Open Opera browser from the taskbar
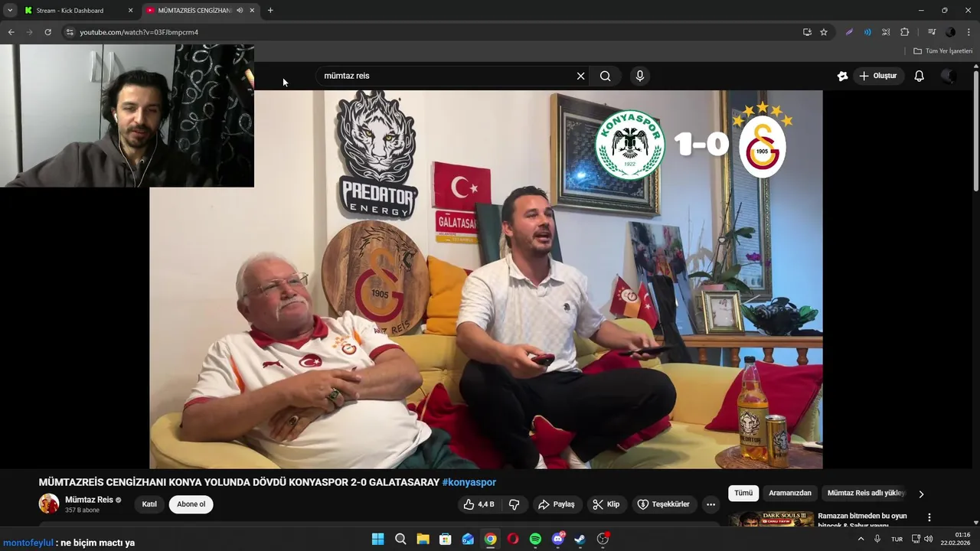This screenshot has height=551, width=980. click(x=513, y=539)
